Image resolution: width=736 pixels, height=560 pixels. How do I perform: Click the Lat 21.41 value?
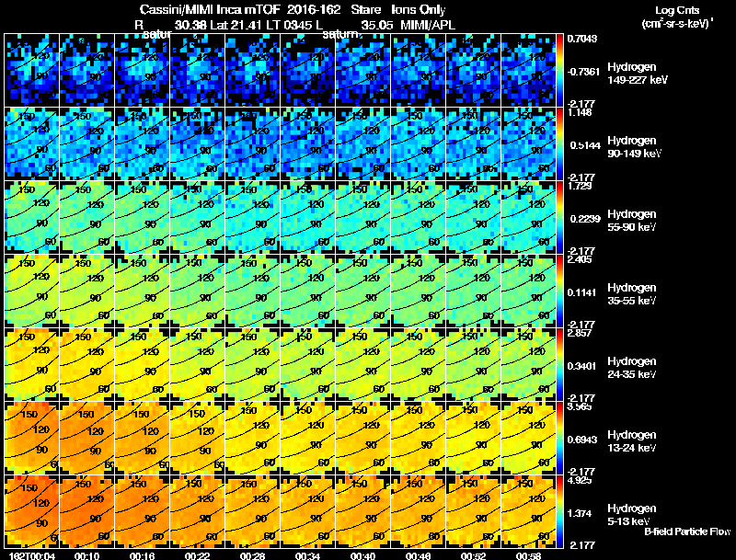click(236, 25)
